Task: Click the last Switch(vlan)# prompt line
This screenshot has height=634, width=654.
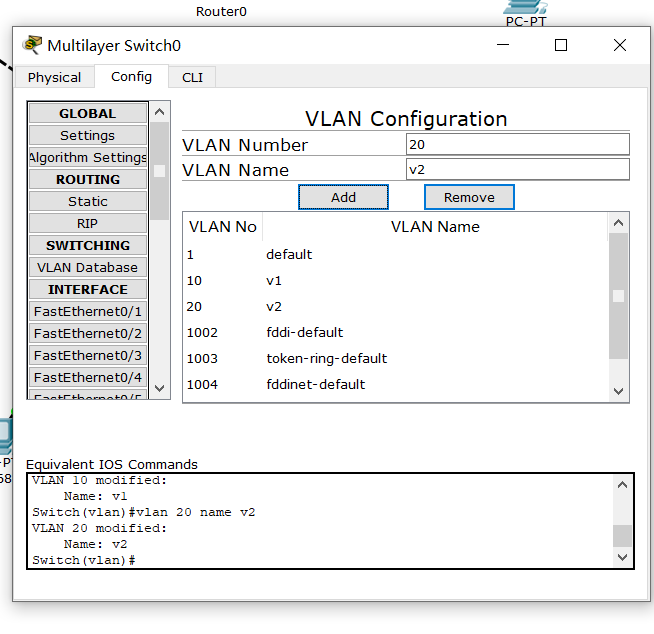Action: tap(84, 560)
